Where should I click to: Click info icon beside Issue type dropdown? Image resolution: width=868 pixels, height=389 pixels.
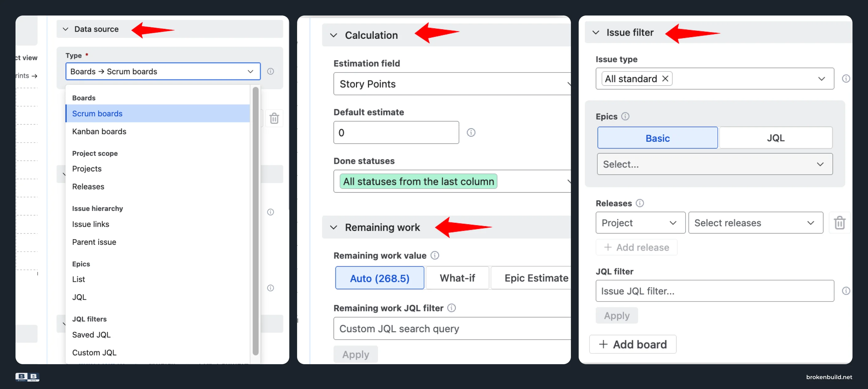point(846,78)
